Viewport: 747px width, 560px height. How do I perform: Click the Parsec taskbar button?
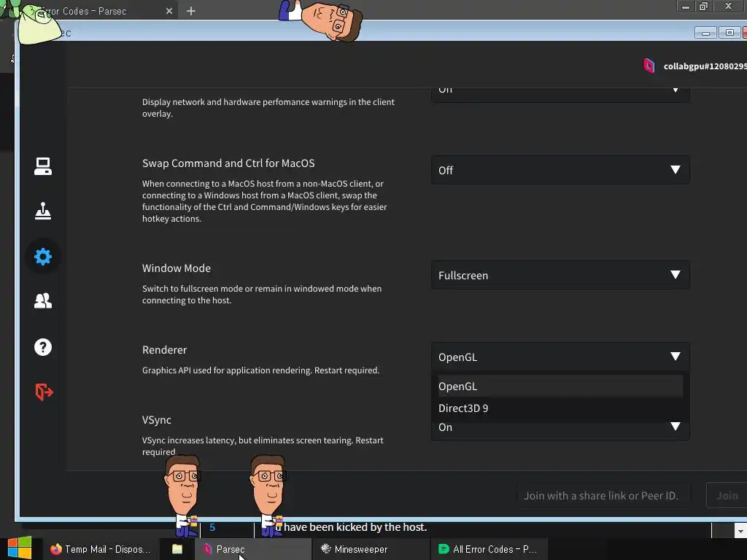click(x=253, y=549)
